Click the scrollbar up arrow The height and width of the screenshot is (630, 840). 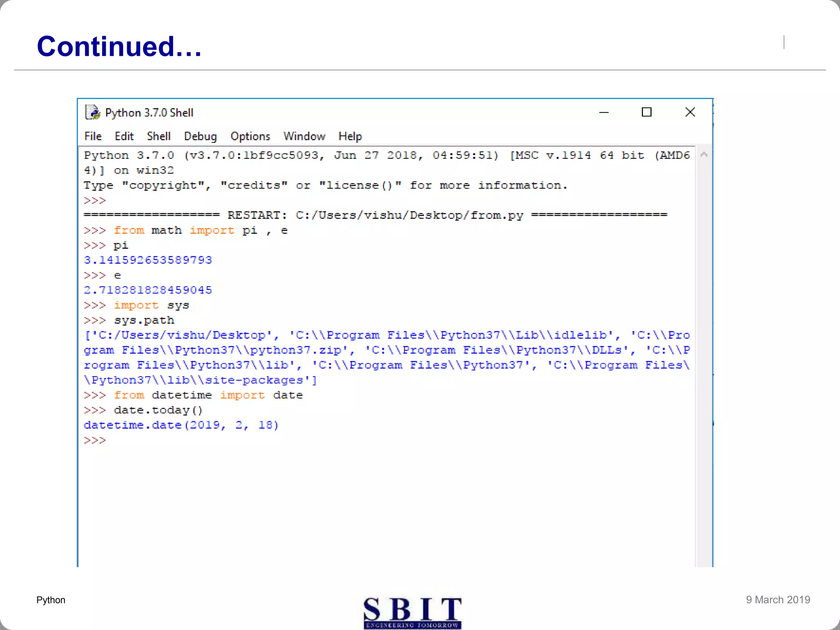tap(704, 155)
